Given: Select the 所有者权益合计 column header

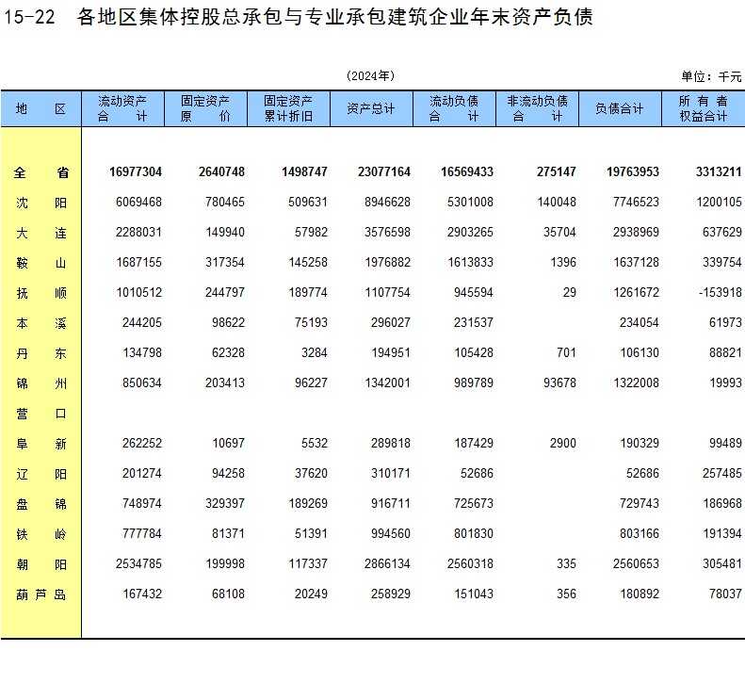Looking at the screenshot, I should click(x=703, y=108).
